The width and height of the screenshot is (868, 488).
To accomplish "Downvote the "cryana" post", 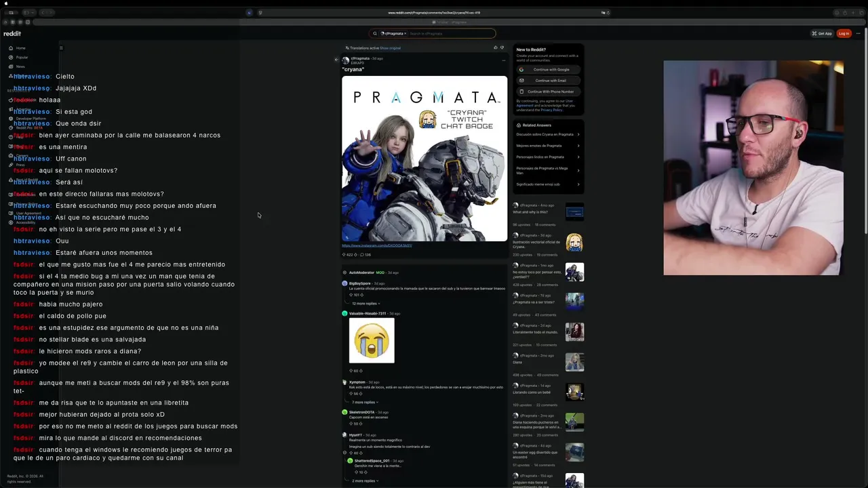I will pyautogui.click(x=355, y=254).
